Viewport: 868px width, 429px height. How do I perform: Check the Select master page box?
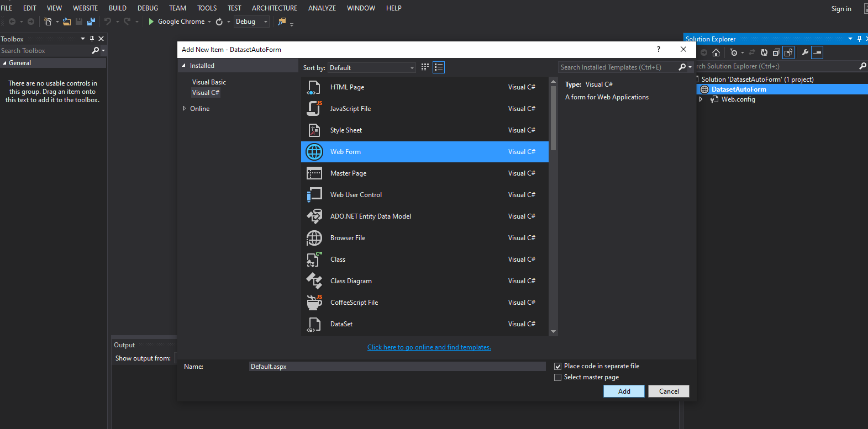click(x=558, y=377)
